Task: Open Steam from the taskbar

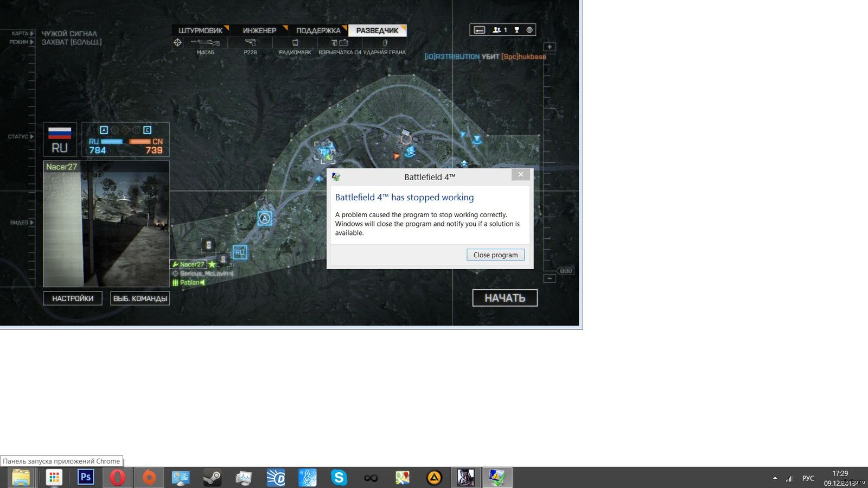Action: click(x=212, y=478)
